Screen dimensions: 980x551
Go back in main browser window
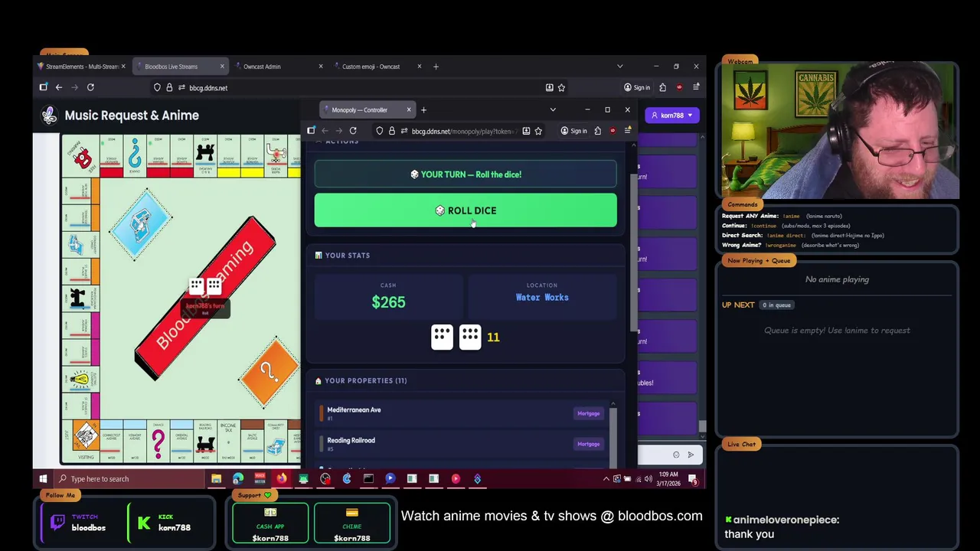(59, 87)
